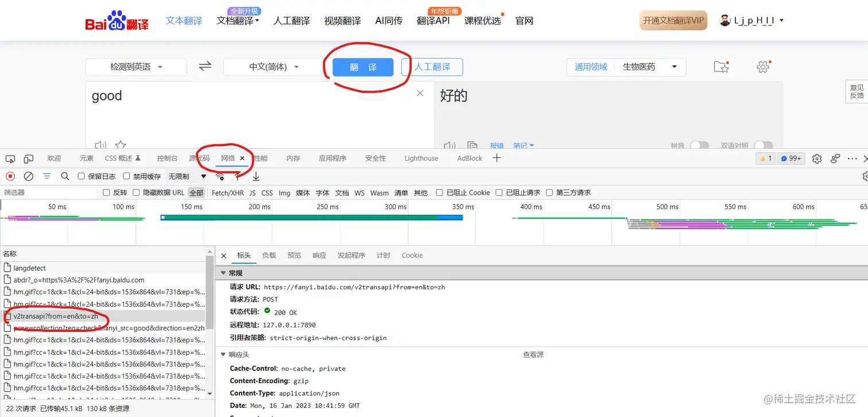Toggle device emulation icon in DevTools
Image resolution: width=868 pixels, height=417 pixels.
28,159
